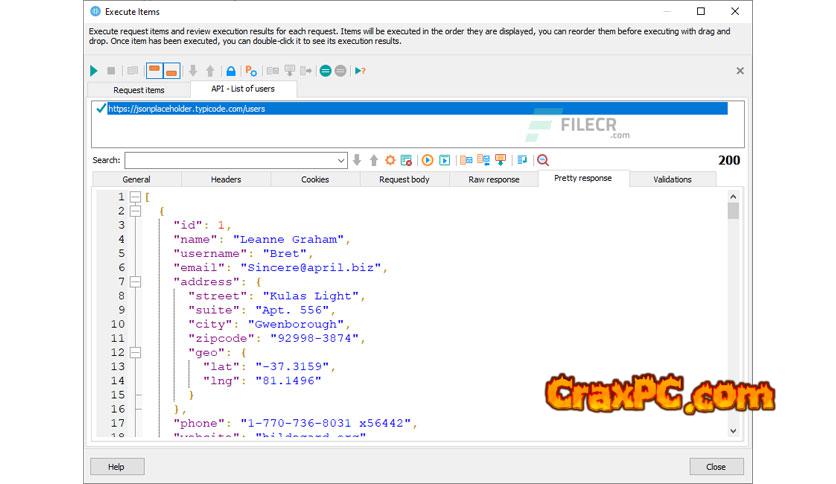Click inside the Search text field
Screen dimensions: 836x484
230,160
